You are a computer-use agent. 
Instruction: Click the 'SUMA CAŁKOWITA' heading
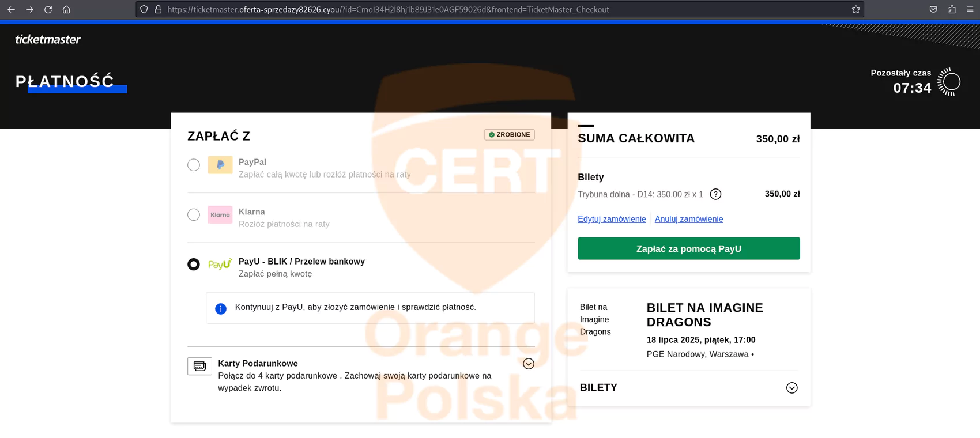[x=636, y=138]
